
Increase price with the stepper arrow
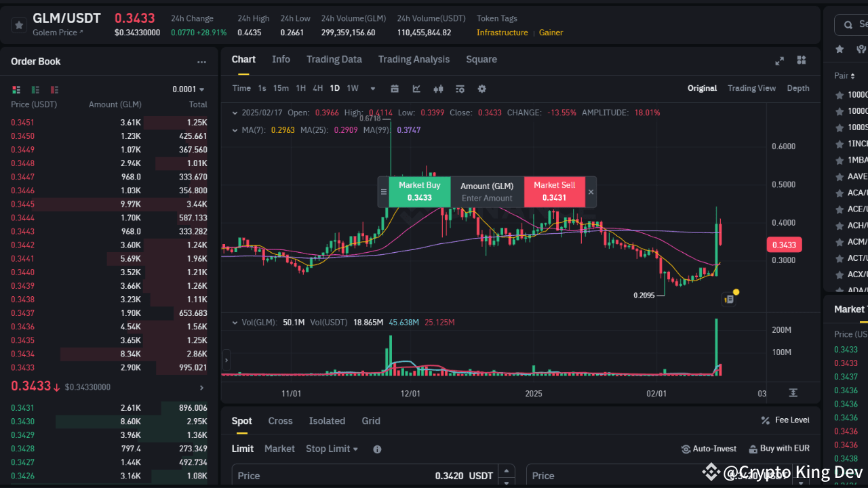[507, 471]
